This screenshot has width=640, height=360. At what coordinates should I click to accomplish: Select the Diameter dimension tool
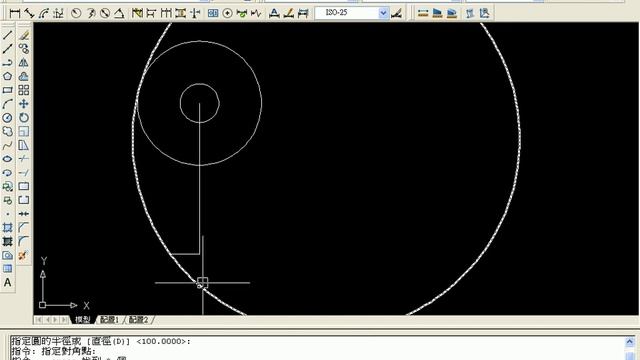pyautogui.click(x=105, y=13)
